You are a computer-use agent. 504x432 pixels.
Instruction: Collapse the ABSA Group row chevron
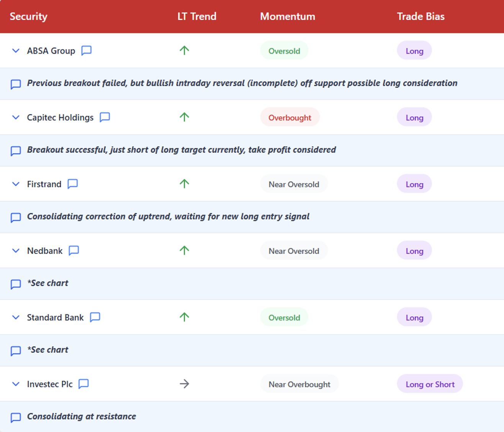(x=16, y=51)
